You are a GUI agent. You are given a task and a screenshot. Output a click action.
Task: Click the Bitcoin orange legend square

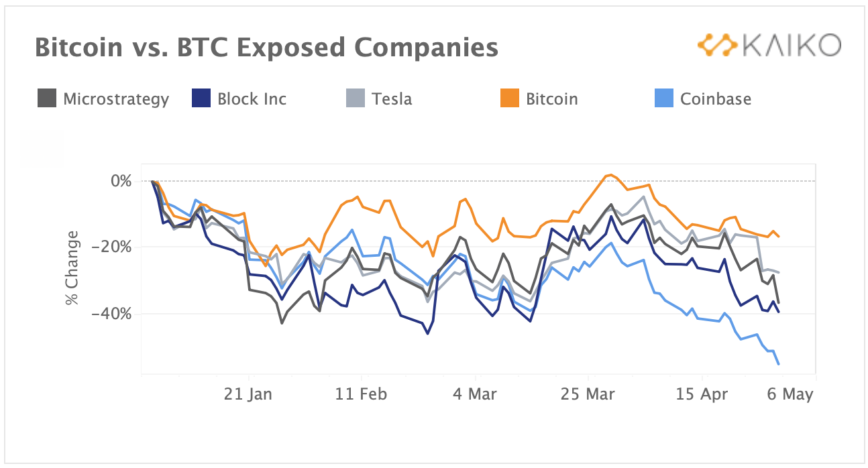(x=509, y=99)
